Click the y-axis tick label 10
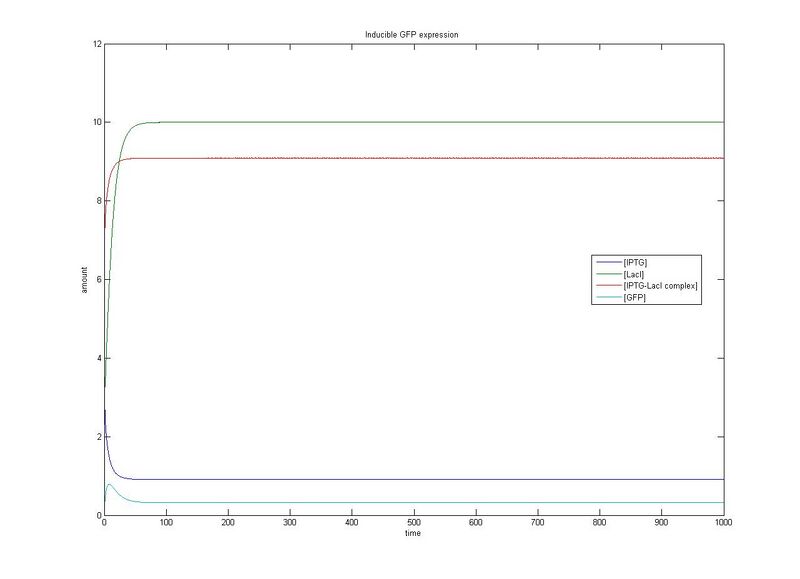Image resolution: width=800 pixels, height=579 pixels. tap(93, 122)
